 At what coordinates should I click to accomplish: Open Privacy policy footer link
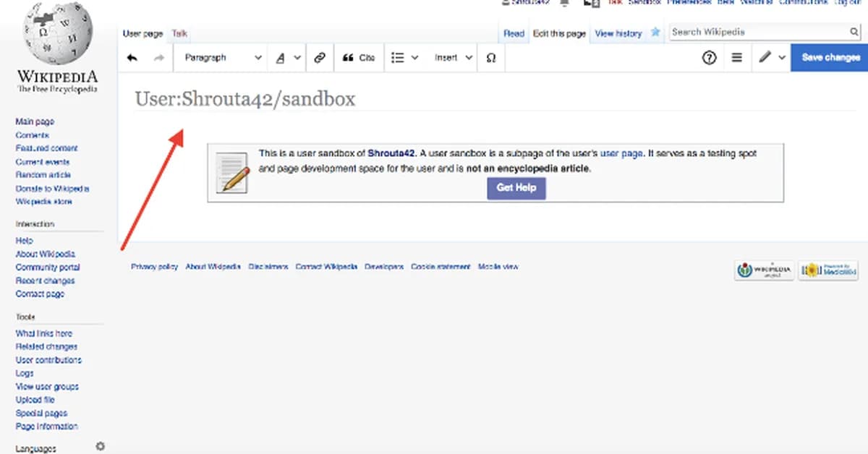coord(154,267)
